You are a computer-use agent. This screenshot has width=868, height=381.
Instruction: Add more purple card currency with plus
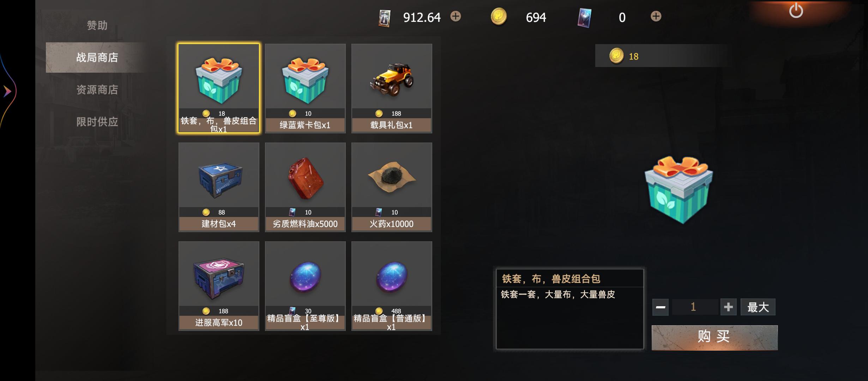656,16
